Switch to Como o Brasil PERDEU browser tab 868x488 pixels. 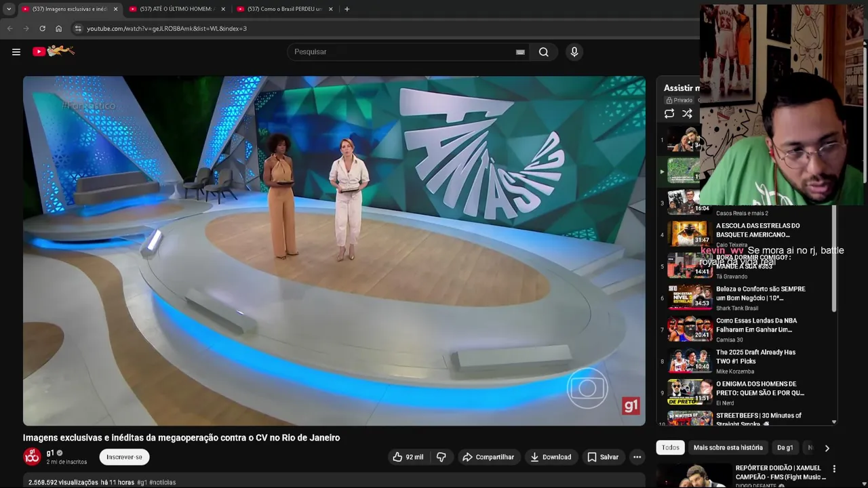pyautogui.click(x=283, y=9)
